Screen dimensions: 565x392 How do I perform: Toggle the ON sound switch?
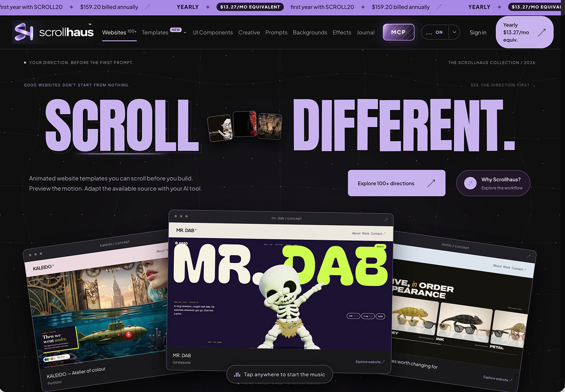(435, 32)
